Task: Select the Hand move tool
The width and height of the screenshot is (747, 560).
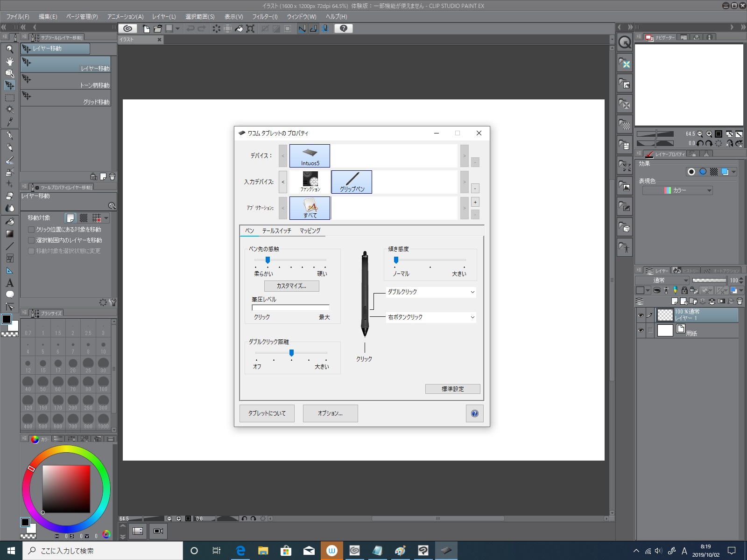Action: (9, 61)
